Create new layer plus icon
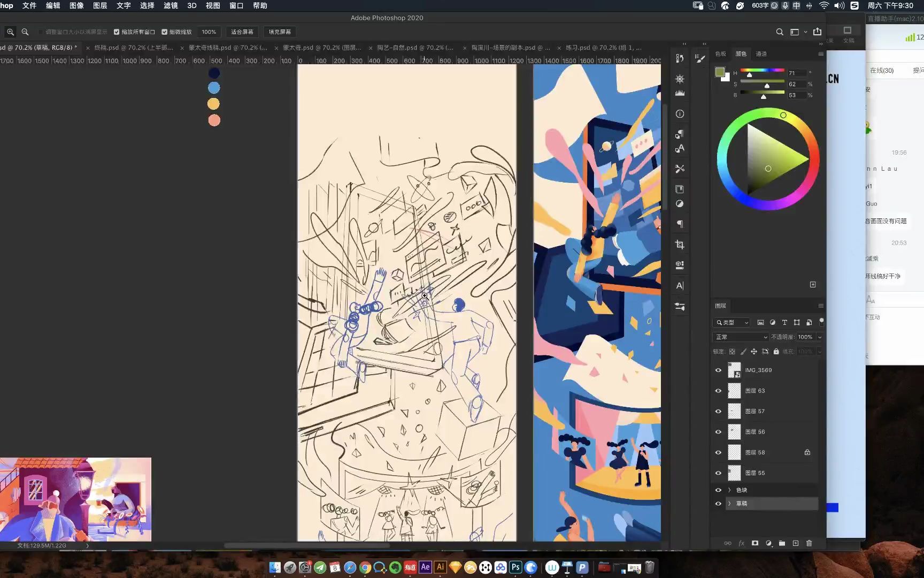This screenshot has width=924, height=578. [796, 543]
